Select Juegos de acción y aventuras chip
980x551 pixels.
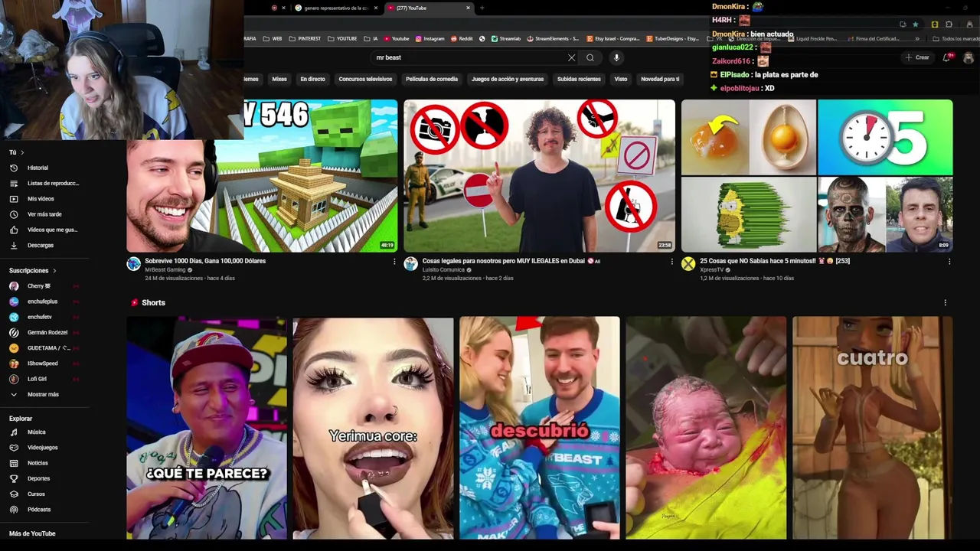[508, 79]
